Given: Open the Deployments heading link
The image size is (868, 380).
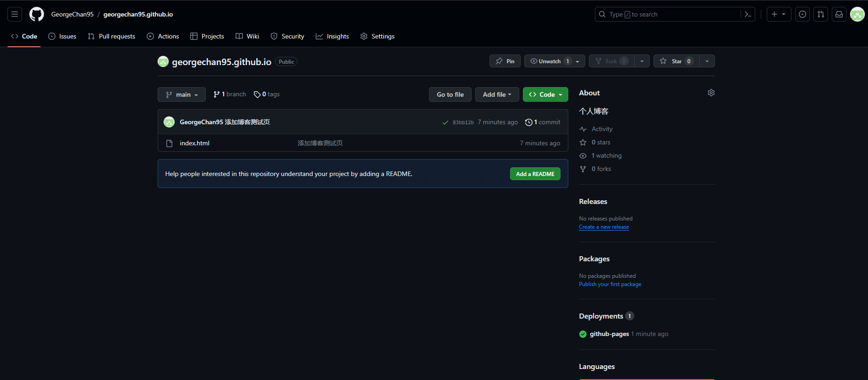Looking at the screenshot, I should 606,316.
